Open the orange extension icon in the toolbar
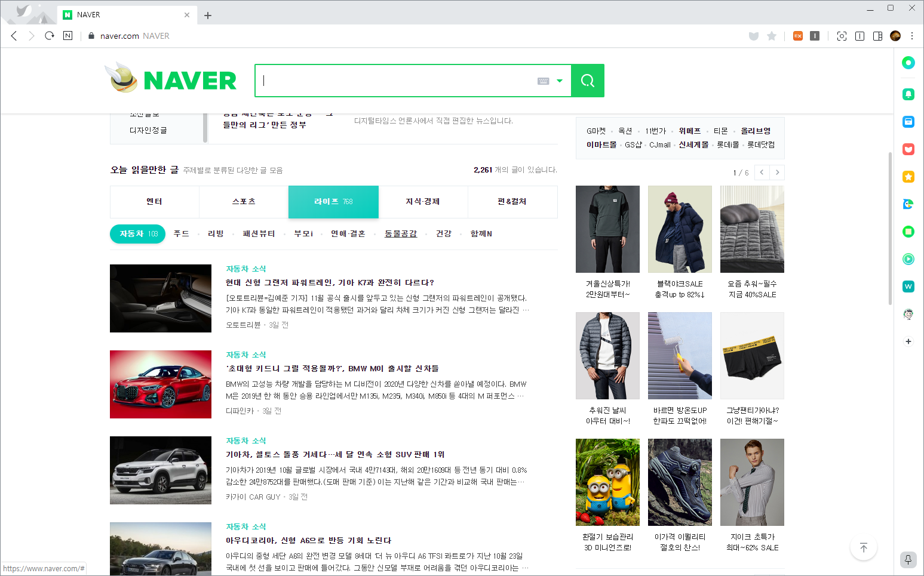This screenshot has width=924, height=576. coord(798,36)
